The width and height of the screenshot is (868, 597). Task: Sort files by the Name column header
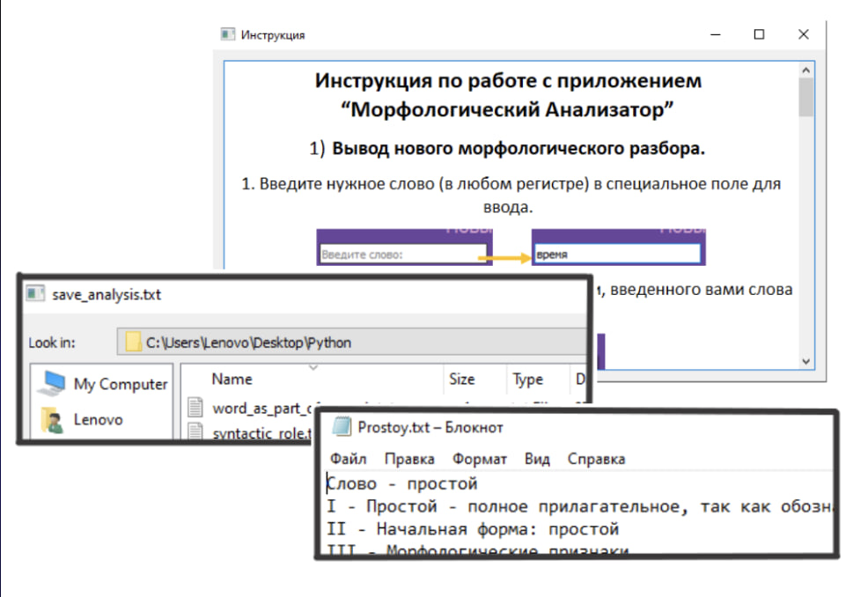pos(232,380)
